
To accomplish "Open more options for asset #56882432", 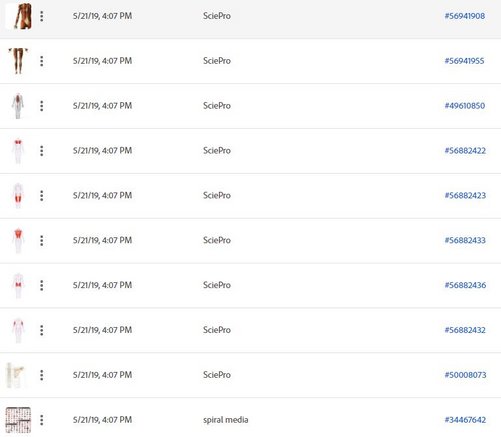I will [x=42, y=330].
